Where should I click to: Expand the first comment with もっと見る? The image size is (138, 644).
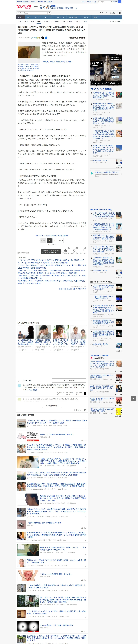(34, 390)
